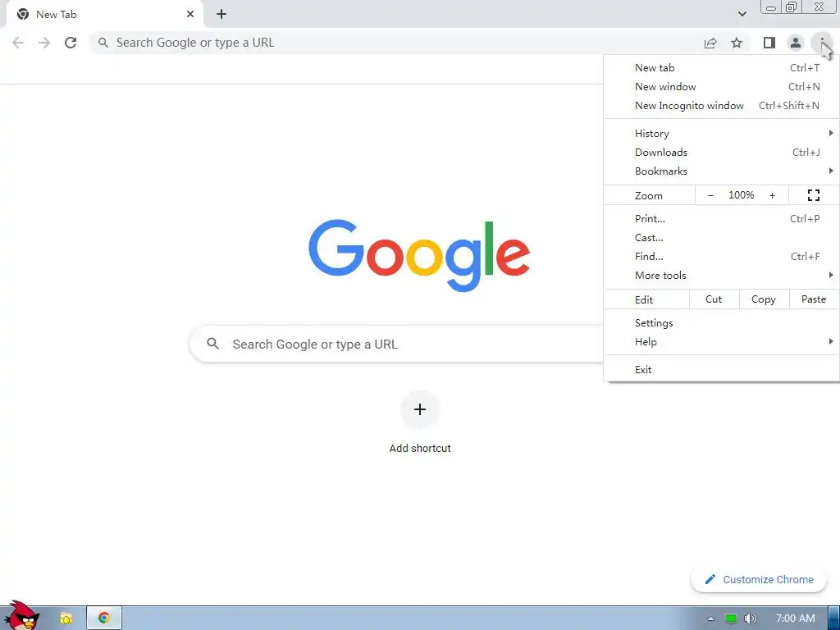
Task: Open Settings from the menu
Action: pos(722,323)
